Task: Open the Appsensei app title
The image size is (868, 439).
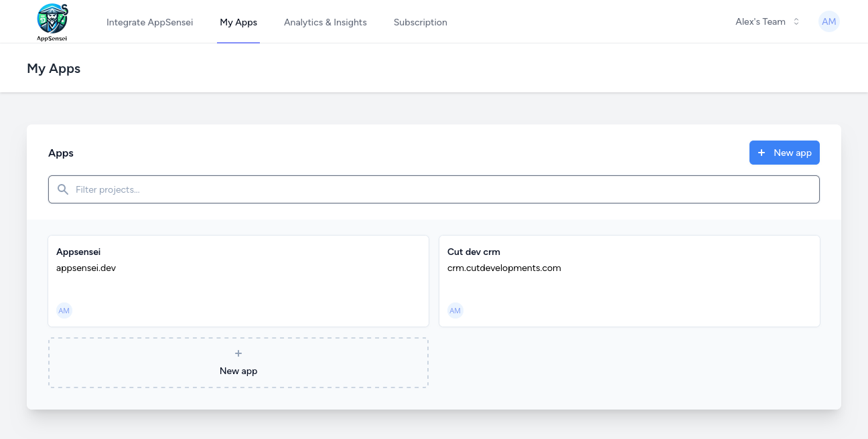Action: tap(78, 252)
